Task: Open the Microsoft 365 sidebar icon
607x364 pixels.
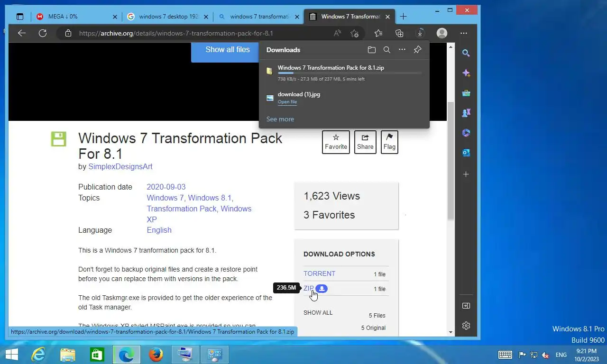Action: (466, 133)
